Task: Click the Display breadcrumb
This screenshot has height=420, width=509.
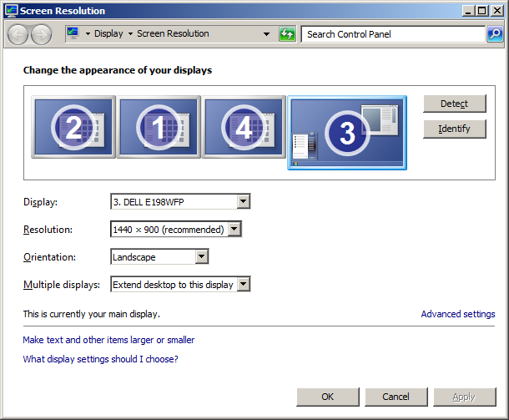Action: (x=108, y=33)
